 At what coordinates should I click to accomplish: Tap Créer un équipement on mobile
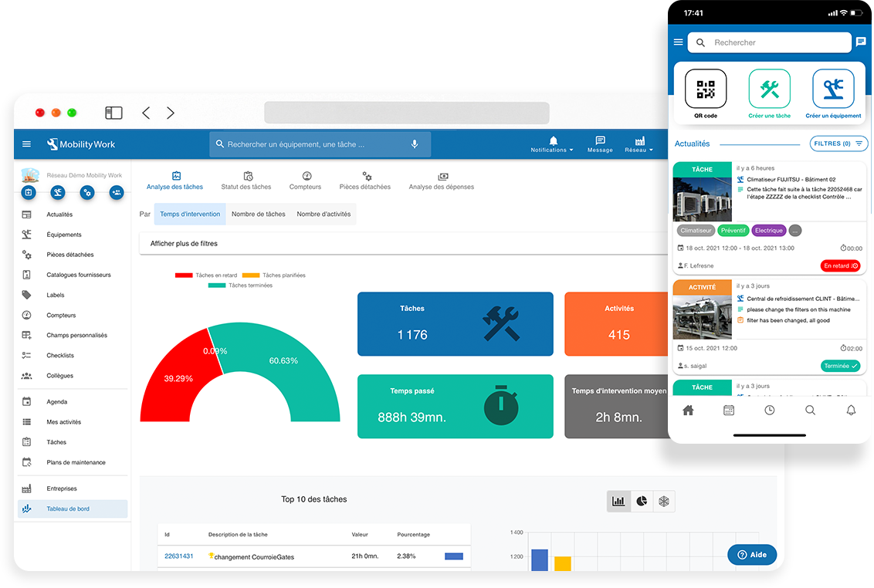(833, 93)
